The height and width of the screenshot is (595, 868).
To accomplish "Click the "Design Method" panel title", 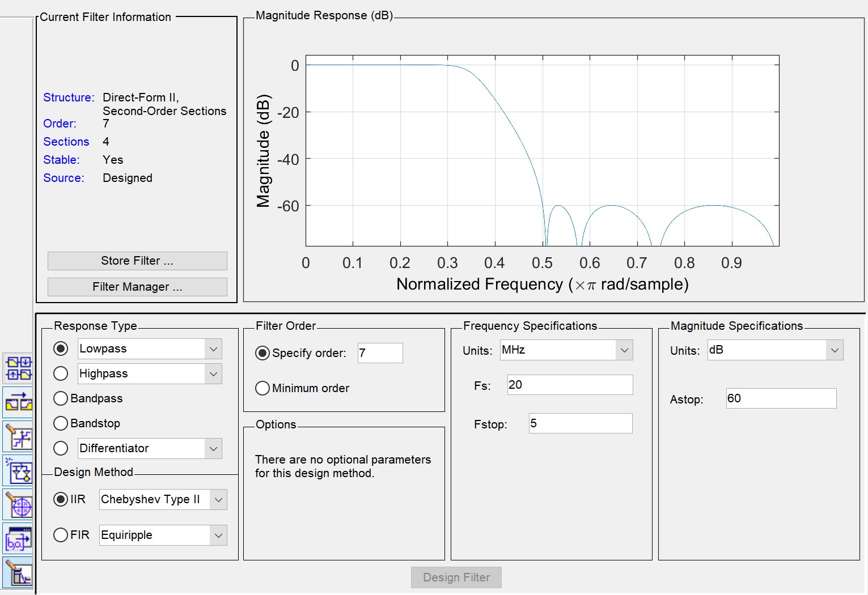I will [94, 472].
